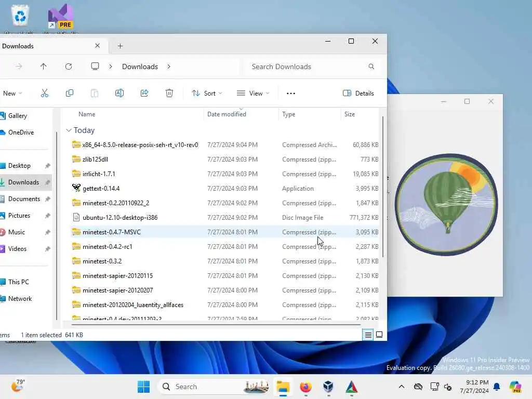Image resolution: width=532 pixels, height=399 pixels.
Task: Select Network in the sidebar
Action: [20, 299]
